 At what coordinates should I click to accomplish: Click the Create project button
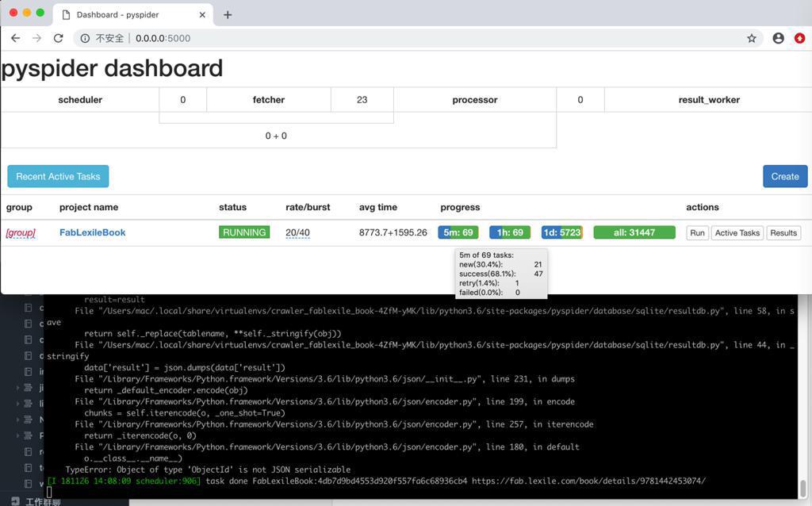pos(784,177)
